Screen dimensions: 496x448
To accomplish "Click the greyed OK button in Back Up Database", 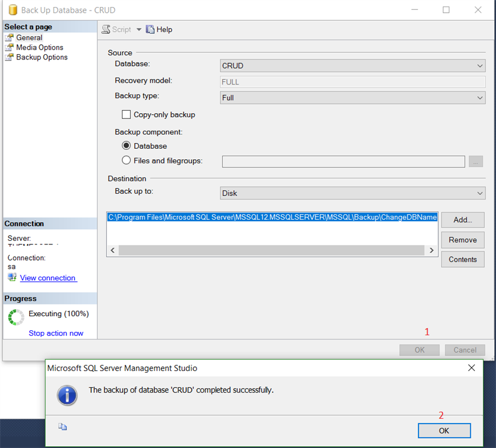I will 420,350.
